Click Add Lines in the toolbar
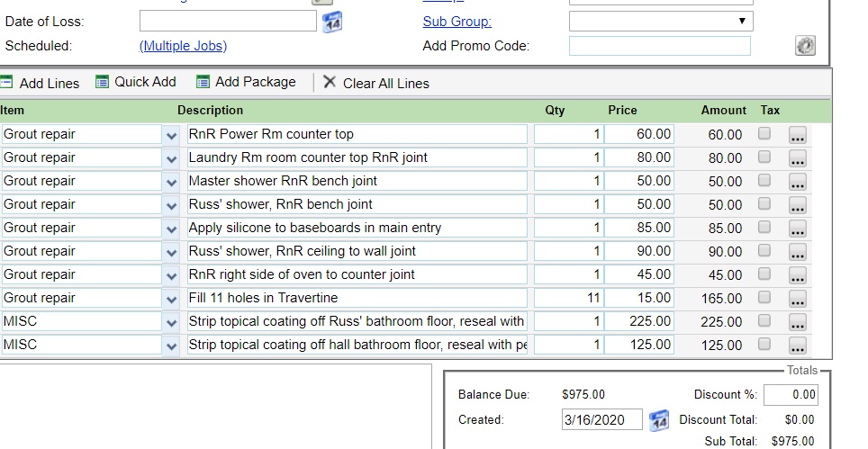Image resolution: width=868 pixels, height=449 pixels. pyautogui.click(x=40, y=83)
